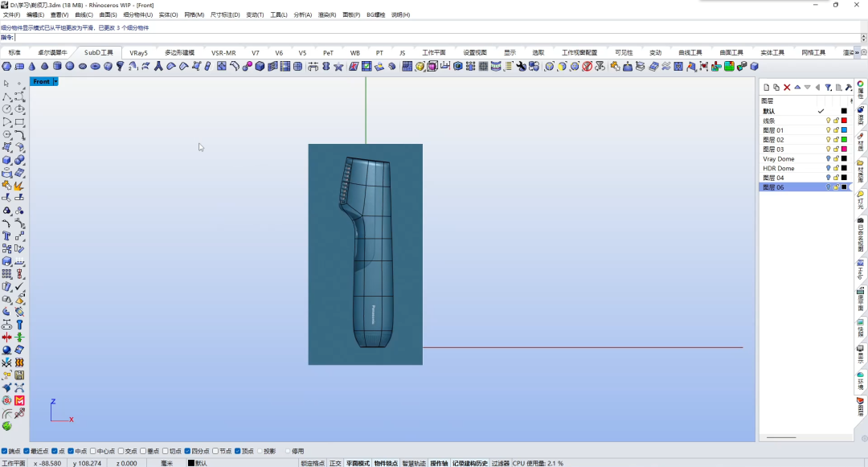Select the text T tool in left toolbar
This screenshot has height=467, width=868.
[6, 236]
